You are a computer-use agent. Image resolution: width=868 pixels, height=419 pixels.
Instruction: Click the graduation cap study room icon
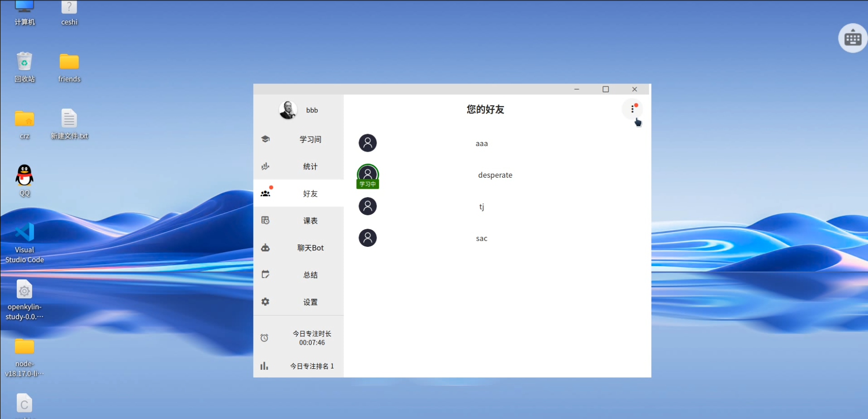(x=265, y=139)
